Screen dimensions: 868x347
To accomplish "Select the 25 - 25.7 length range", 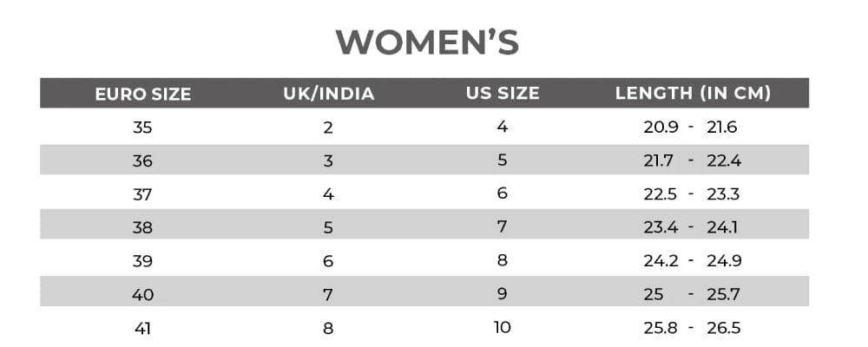I will (x=692, y=295).
